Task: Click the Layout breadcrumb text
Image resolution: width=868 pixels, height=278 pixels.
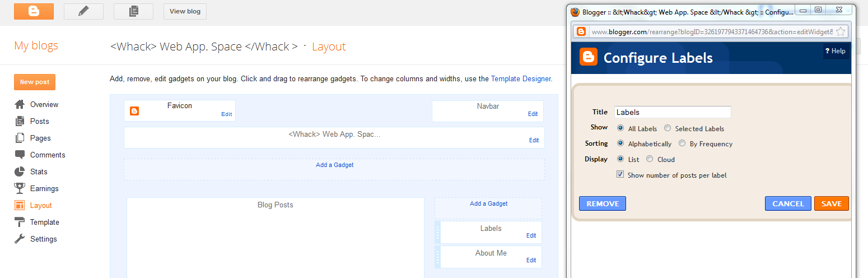Action: click(x=329, y=47)
